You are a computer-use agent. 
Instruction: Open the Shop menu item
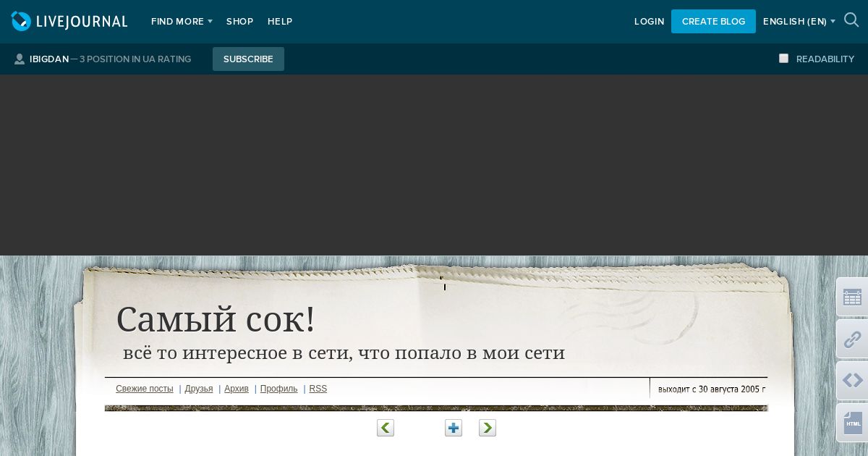coord(239,22)
